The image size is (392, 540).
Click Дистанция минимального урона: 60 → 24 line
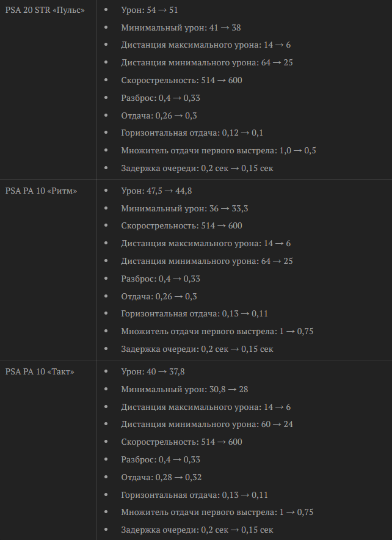click(207, 425)
